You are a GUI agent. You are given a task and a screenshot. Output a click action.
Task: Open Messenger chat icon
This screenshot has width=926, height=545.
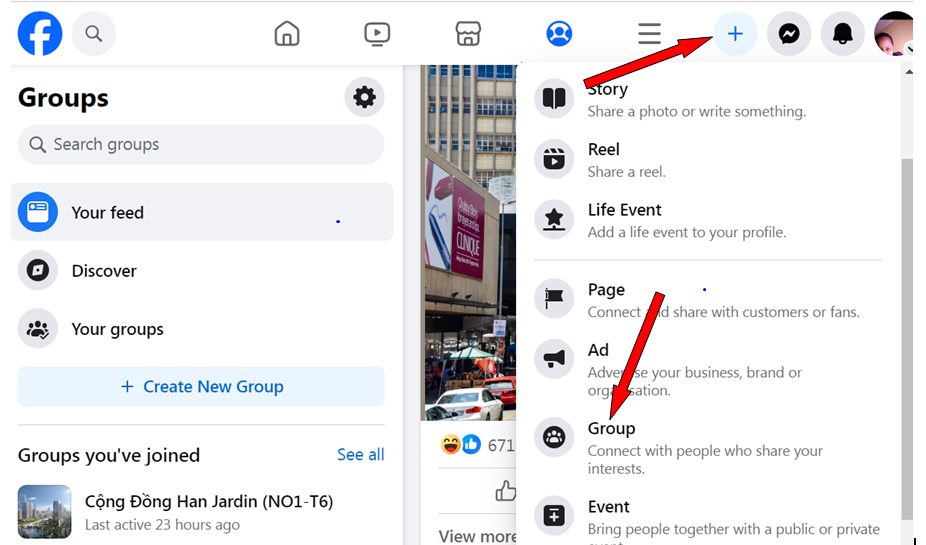click(x=788, y=34)
